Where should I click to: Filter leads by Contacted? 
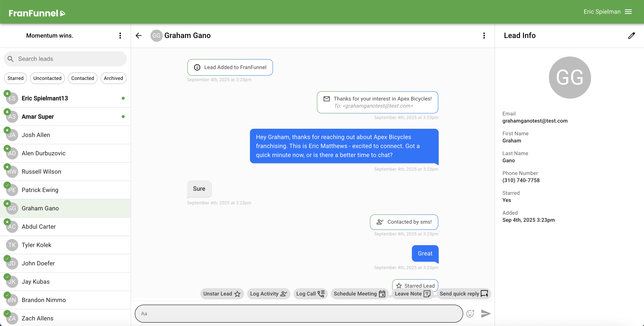83,78
